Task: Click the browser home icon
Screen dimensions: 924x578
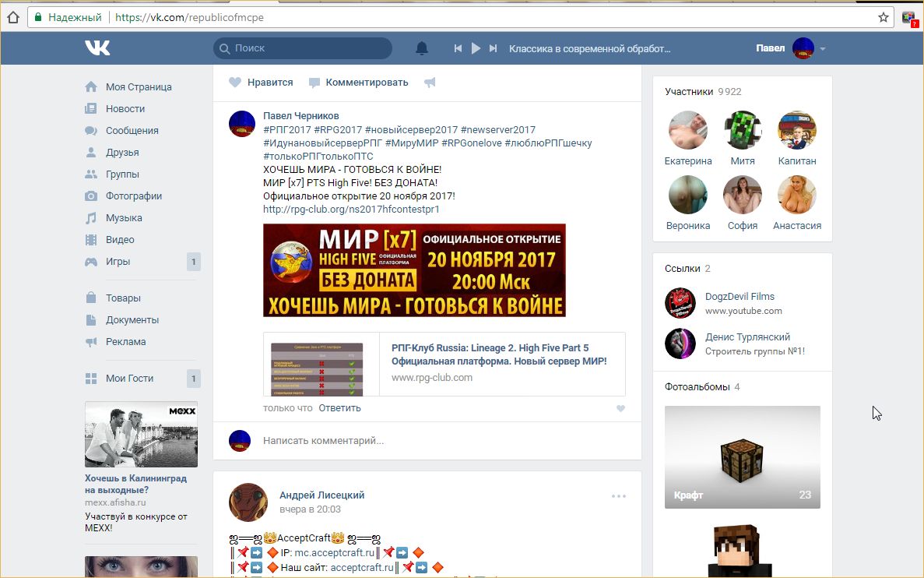Action: pos(13,18)
